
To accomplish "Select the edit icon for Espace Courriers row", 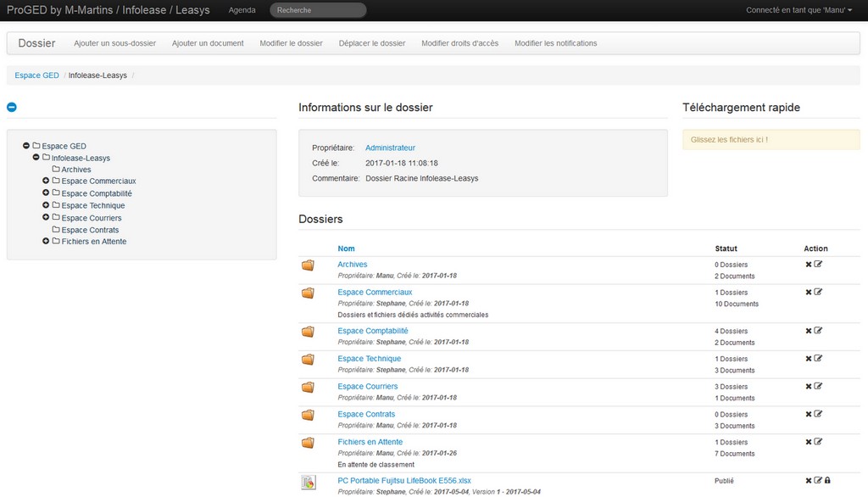I will point(816,386).
